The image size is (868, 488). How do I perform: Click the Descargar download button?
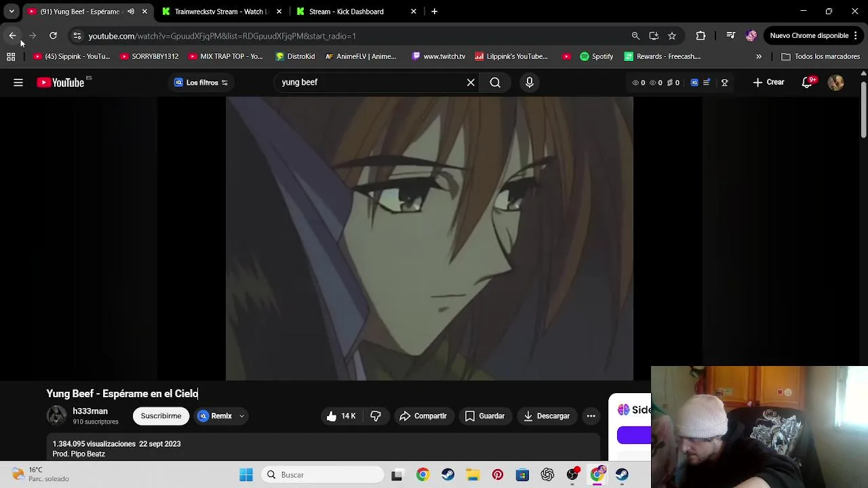547,416
